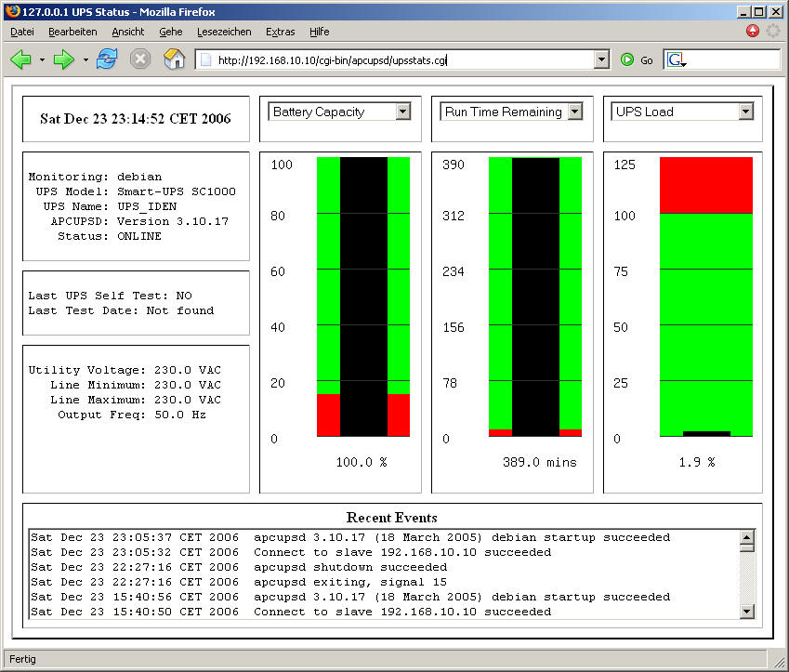
Task: Open the Run Time Remaining dropdown
Action: point(511,112)
